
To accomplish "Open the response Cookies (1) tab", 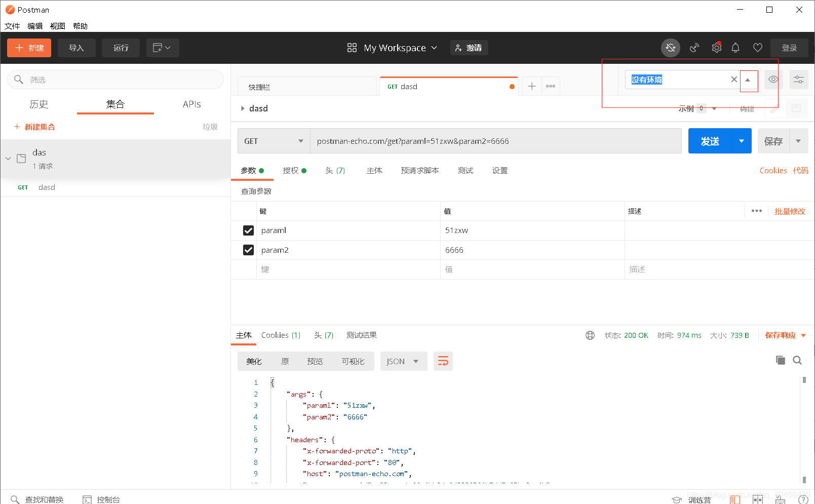I will point(281,335).
